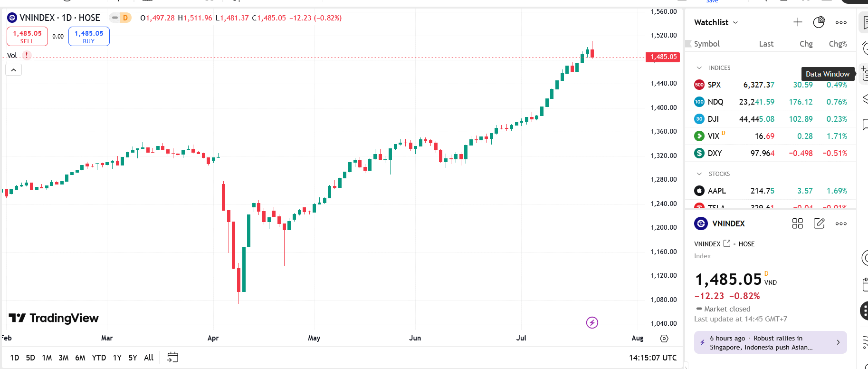868x369 pixels.
Task: Click the Vol indicator warning icon
Action: (x=27, y=55)
